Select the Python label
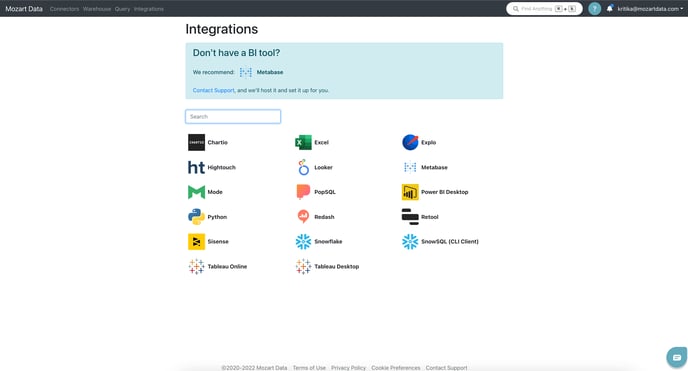 (217, 217)
